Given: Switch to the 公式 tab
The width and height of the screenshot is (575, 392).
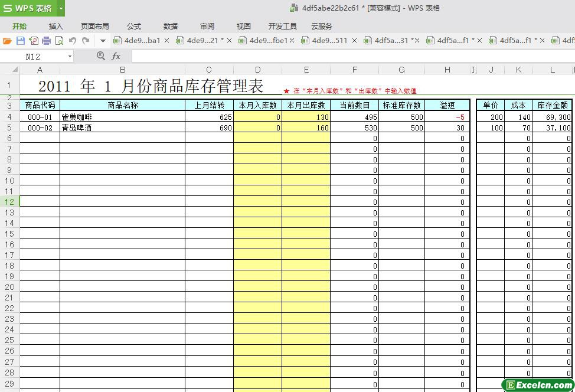Looking at the screenshot, I should pyautogui.click(x=134, y=27).
